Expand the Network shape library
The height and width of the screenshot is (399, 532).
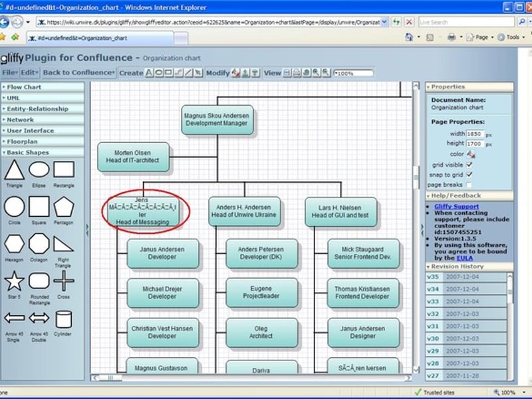tap(42, 120)
